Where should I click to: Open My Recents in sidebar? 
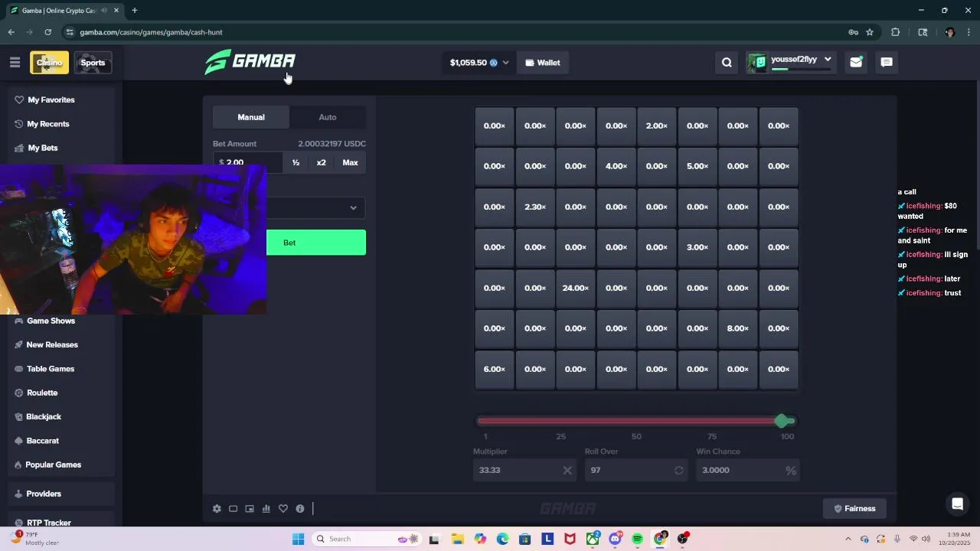pyautogui.click(x=60, y=124)
